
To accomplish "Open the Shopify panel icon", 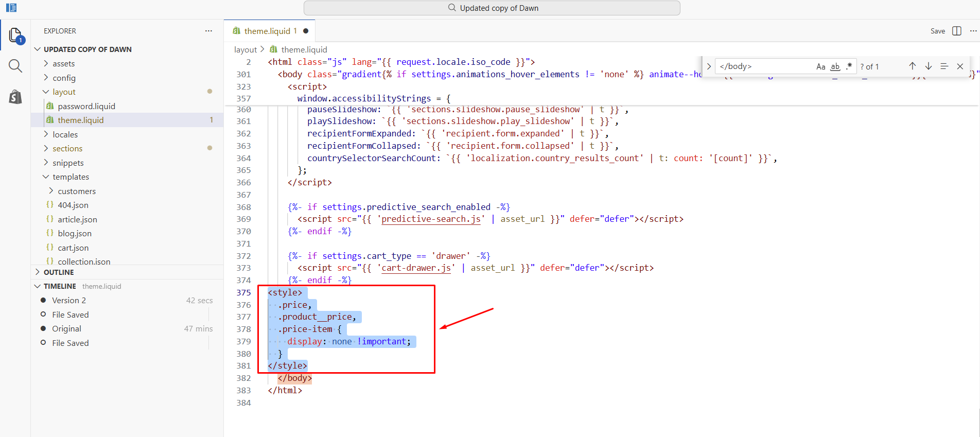I will pos(15,96).
